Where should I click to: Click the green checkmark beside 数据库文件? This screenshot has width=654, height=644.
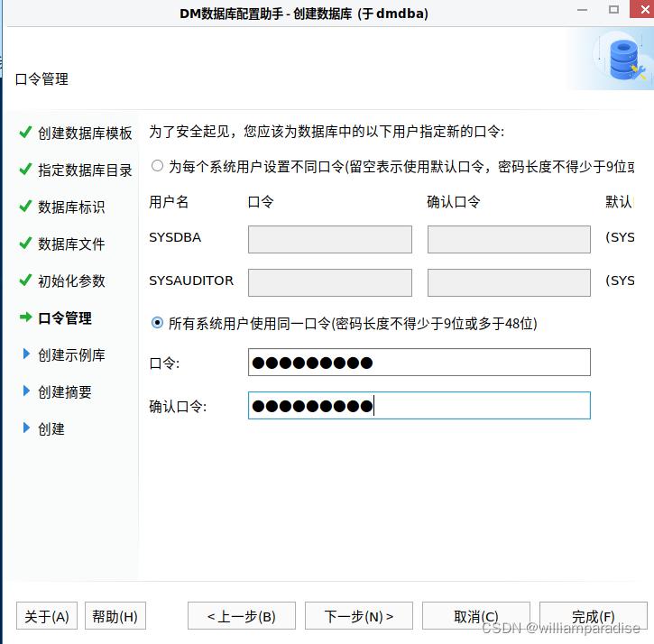point(25,244)
